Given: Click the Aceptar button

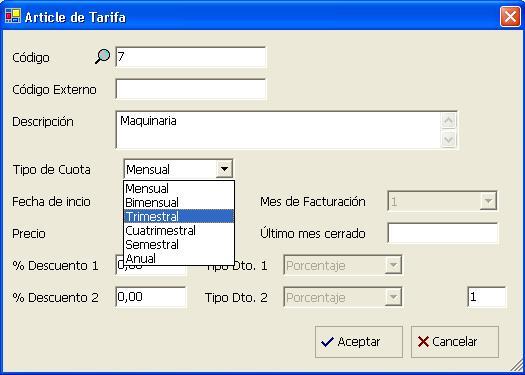Looking at the screenshot, I should pos(359,342).
